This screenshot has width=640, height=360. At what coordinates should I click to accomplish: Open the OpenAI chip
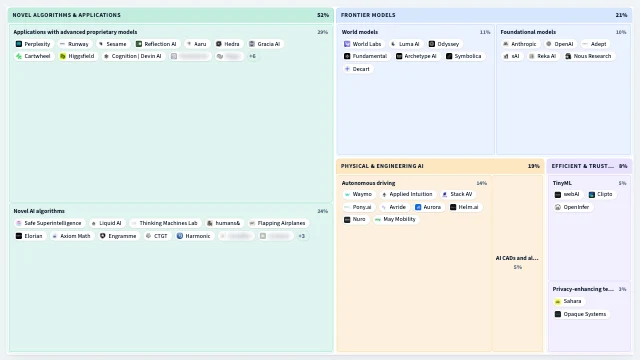pyautogui.click(x=560, y=44)
